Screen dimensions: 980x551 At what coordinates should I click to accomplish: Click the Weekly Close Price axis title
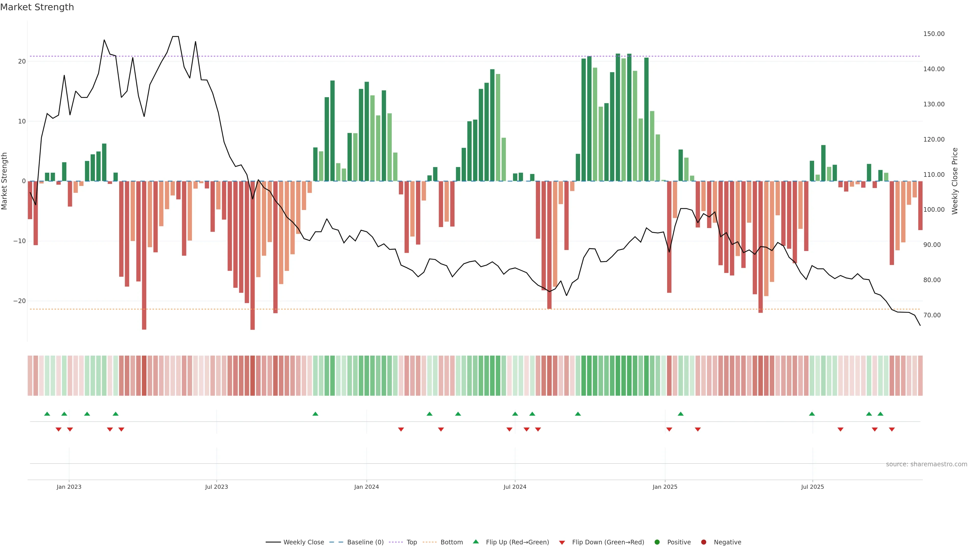(x=955, y=181)
